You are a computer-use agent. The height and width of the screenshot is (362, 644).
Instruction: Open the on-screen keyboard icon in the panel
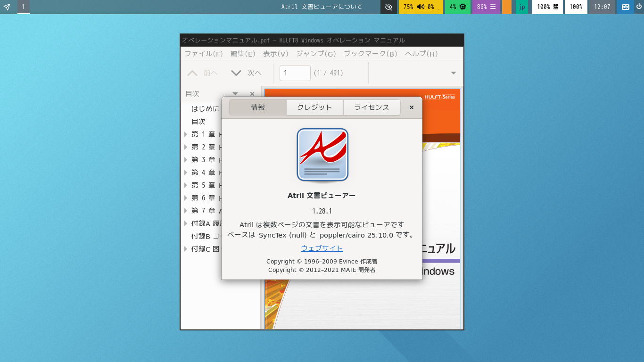[626, 7]
